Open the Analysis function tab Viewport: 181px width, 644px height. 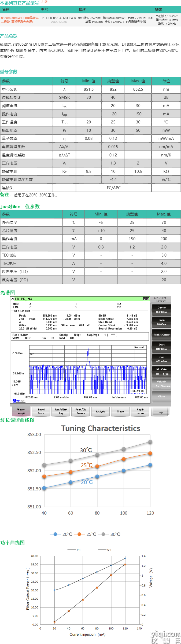tap(101, 411)
